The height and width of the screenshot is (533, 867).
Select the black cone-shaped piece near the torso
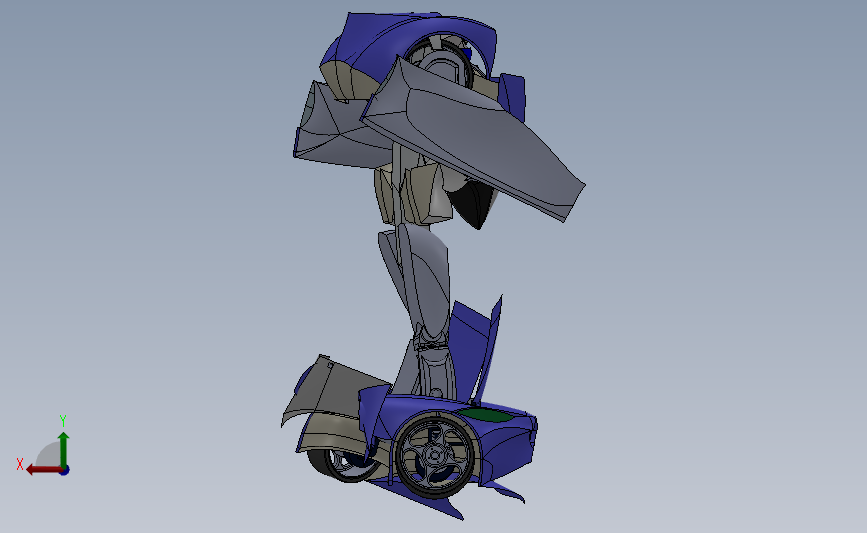pyautogui.click(x=474, y=204)
